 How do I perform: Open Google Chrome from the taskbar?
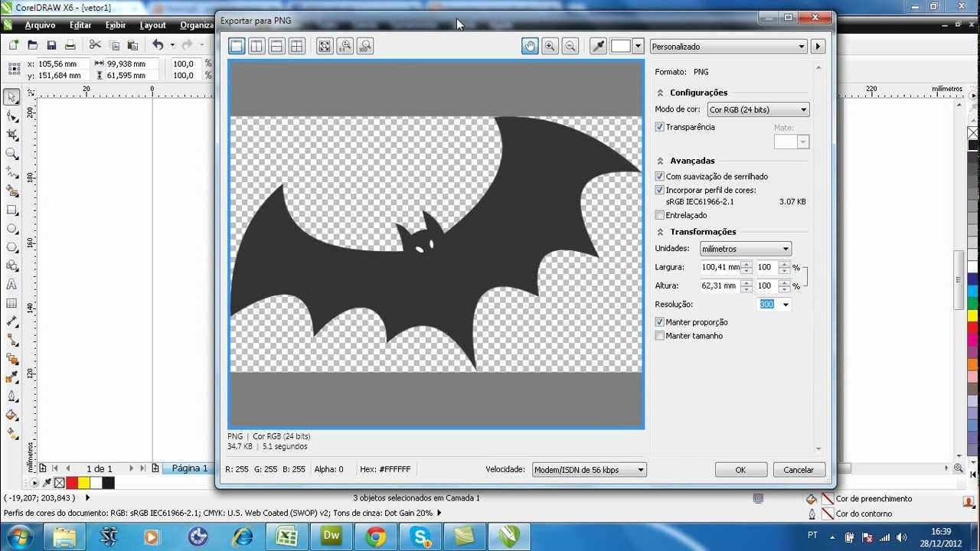(375, 536)
